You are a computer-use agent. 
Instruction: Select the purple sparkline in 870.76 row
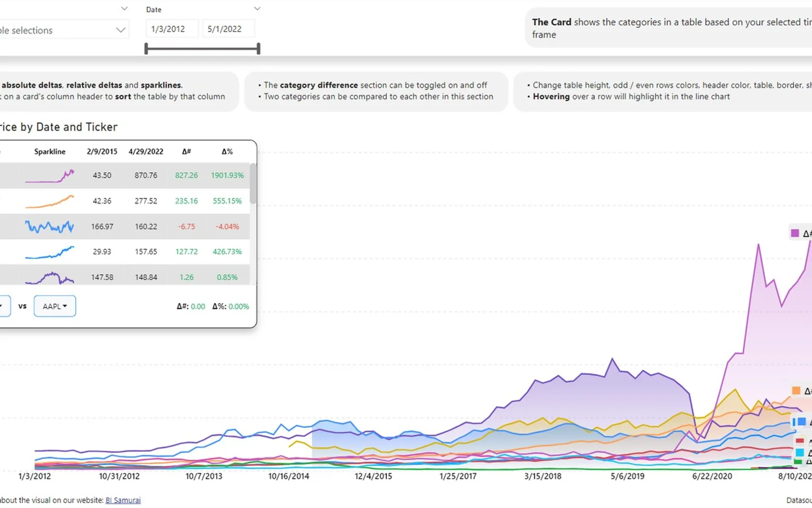(50, 176)
